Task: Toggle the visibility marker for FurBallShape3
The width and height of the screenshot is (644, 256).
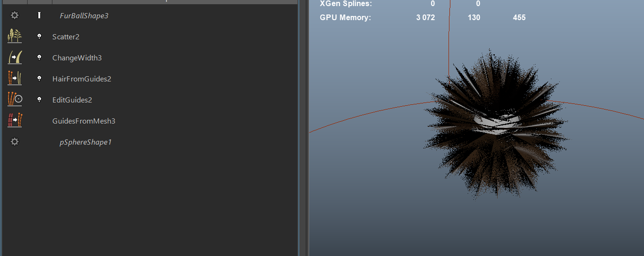Action: point(39,15)
